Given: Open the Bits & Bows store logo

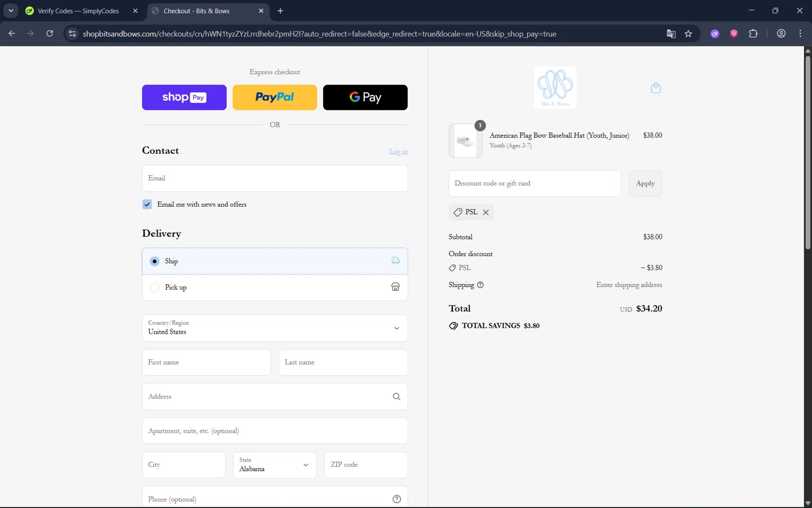Looking at the screenshot, I should click(555, 88).
